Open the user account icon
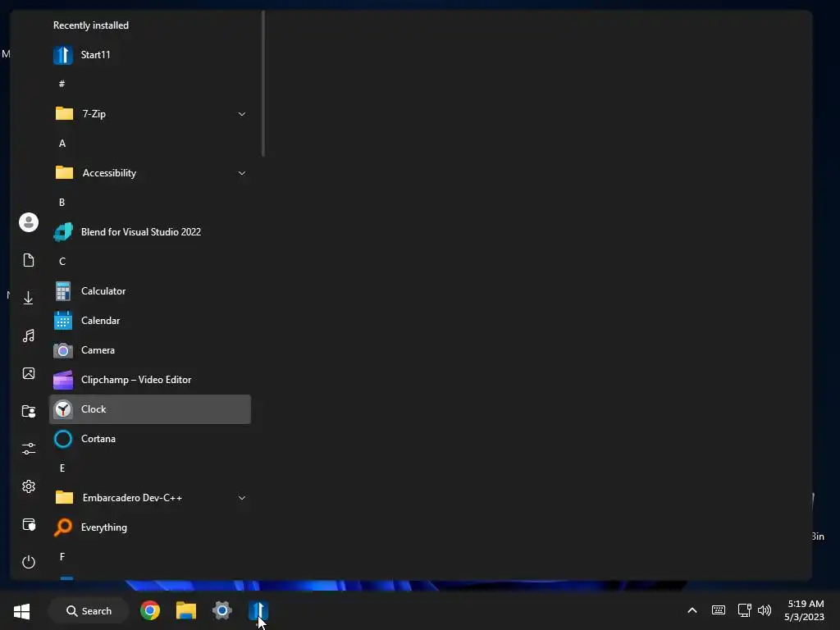840x630 pixels. (29, 222)
